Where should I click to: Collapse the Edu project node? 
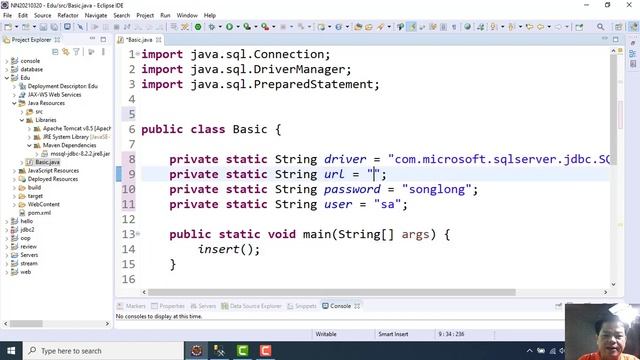click(7, 78)
